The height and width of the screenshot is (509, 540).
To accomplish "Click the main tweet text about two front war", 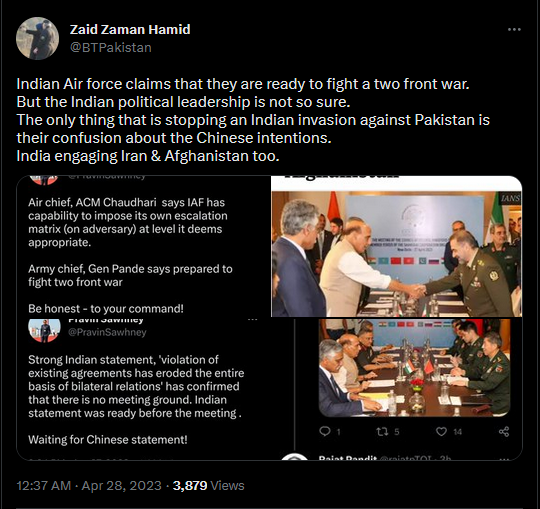I will (253, 120).
